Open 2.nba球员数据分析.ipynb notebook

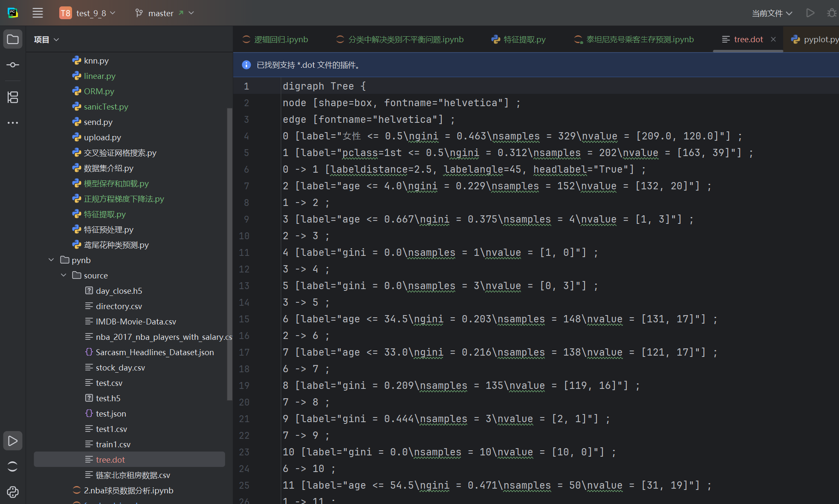pos(128,490)
